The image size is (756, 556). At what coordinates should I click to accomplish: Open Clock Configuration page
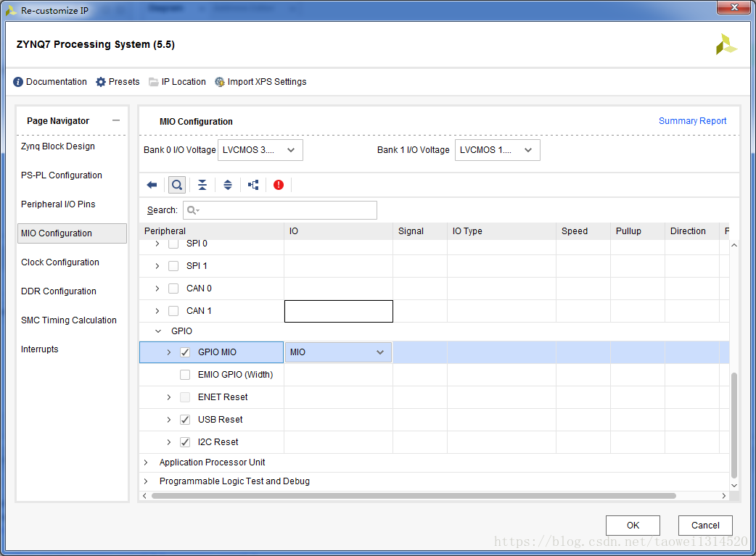60,262
